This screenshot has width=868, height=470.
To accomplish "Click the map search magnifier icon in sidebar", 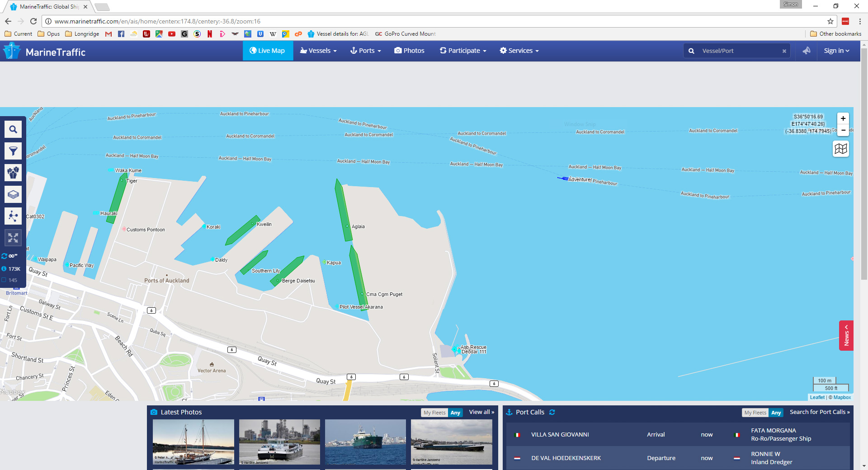I will [13, 130].
